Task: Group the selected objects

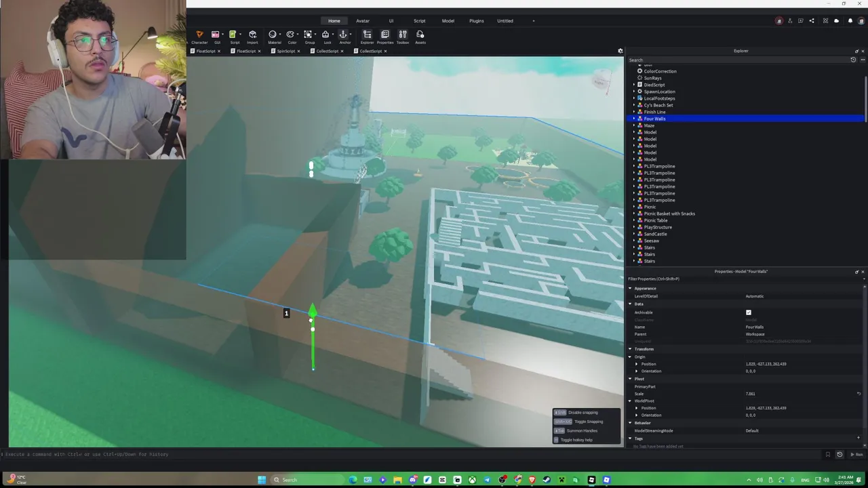Action: pyautogui.click(x=310, y=37)
